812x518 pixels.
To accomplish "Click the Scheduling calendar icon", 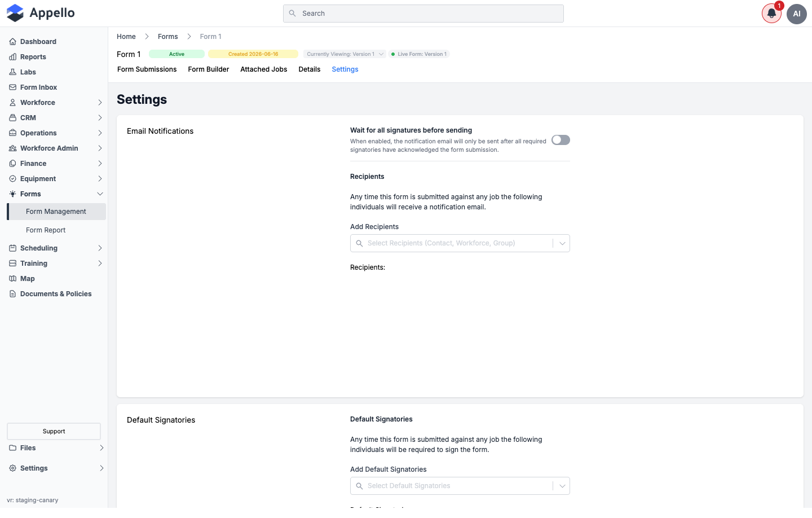I will pos(12,248).
